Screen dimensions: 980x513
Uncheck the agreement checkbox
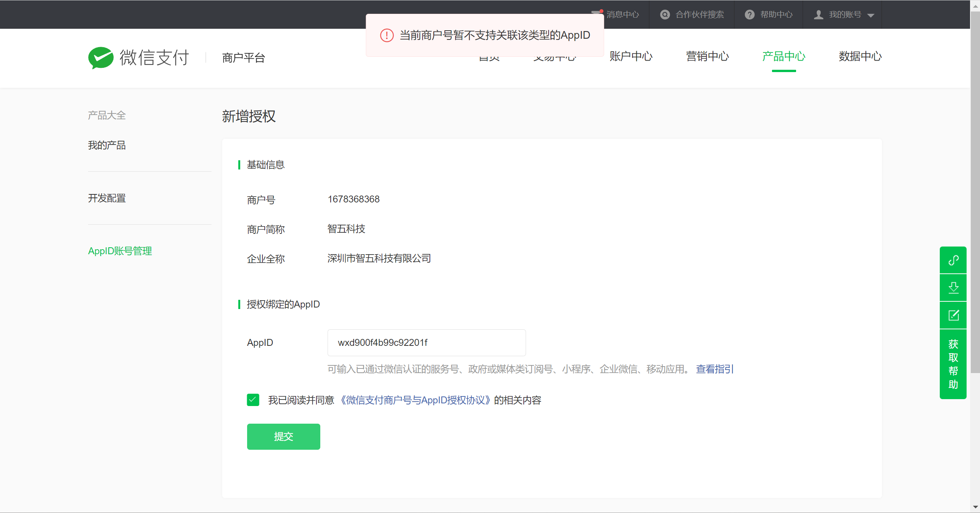coord(253,400)
